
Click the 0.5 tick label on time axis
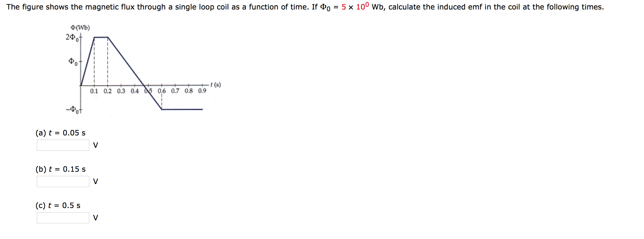(148, 90)
